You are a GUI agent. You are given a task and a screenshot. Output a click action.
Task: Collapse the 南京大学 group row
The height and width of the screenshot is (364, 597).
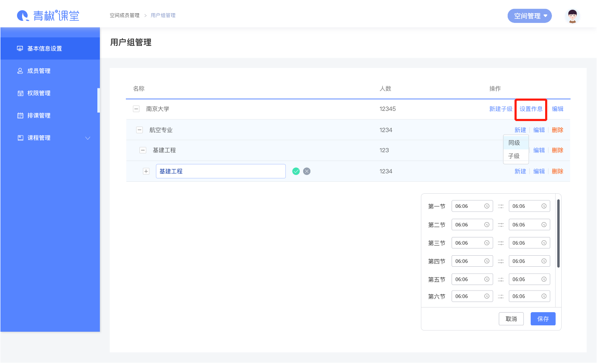tap(136, 109)
